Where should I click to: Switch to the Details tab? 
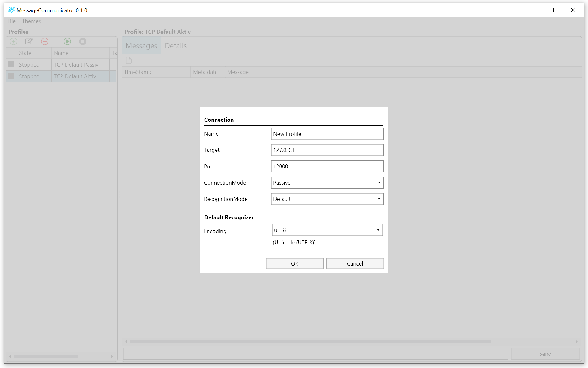(175, 46)
